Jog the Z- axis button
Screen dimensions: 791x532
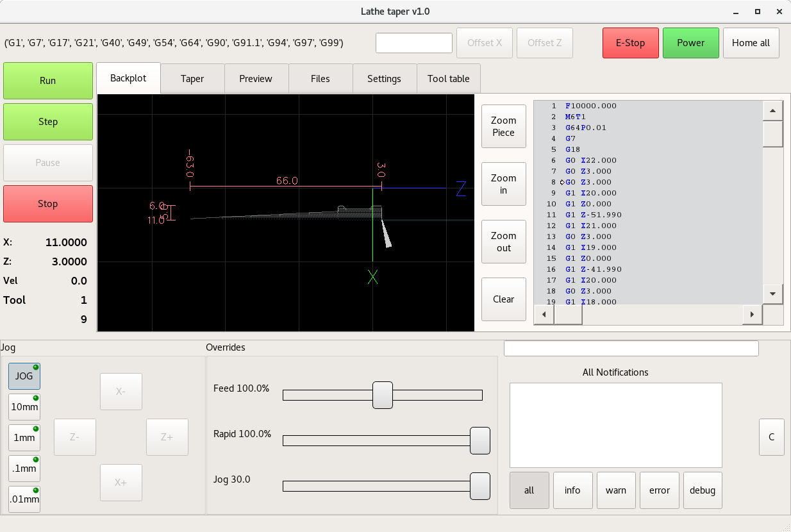[x=75, y=437]
